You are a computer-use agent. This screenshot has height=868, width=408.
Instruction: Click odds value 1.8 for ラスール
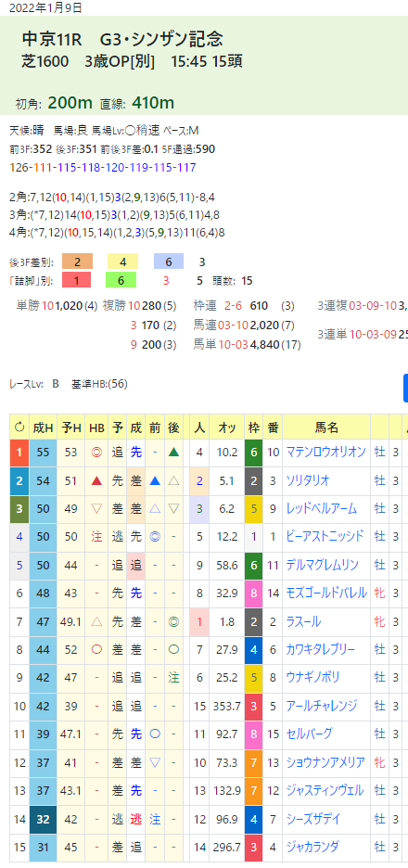coord(227,621)
